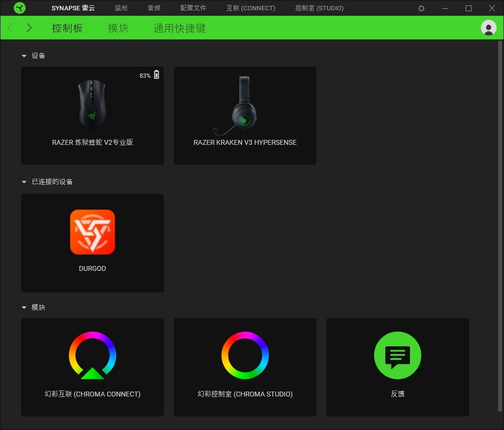This screenshot has width=504, height=430.
Task: Click the green feedback chat icon
Action: click(398, 356)
